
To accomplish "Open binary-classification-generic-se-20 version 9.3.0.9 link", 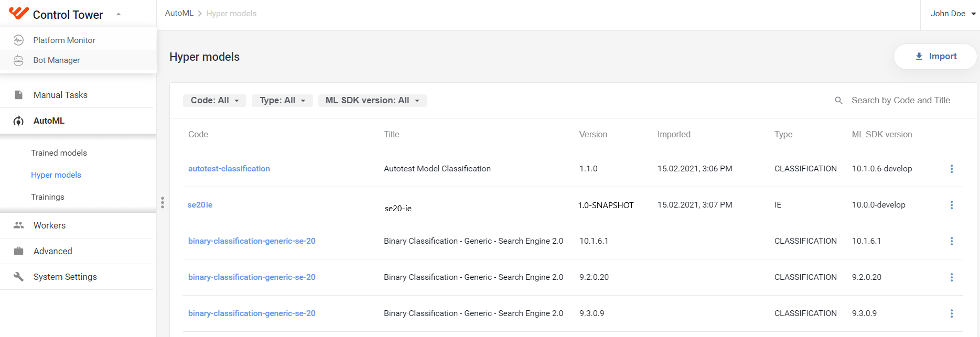I will [252, 313].
